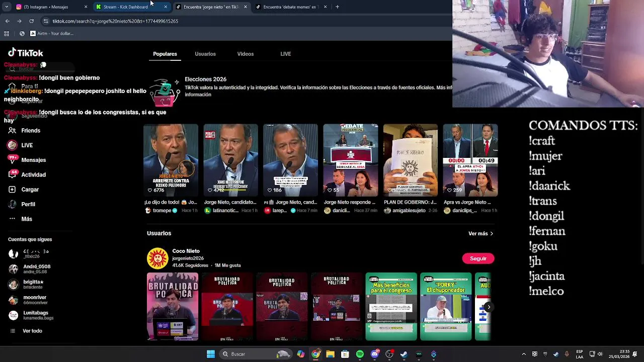Show hidden system tray icons

click(524, 354)
